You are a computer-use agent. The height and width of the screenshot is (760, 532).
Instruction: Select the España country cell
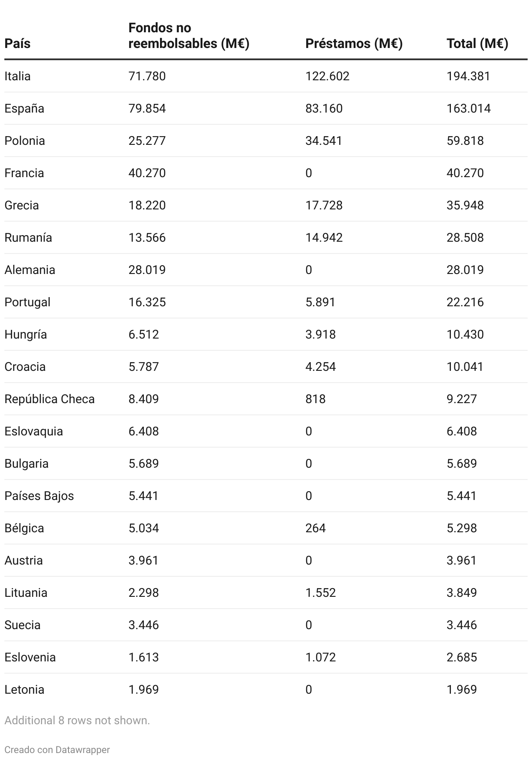(24, 109)
